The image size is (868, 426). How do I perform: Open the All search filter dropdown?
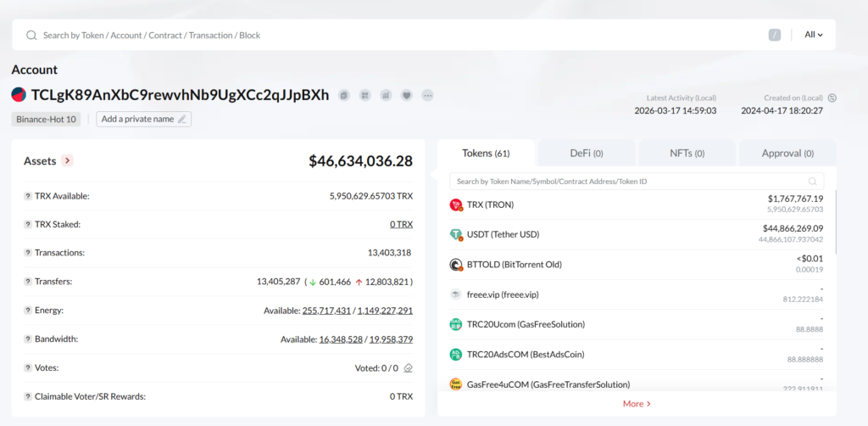[x=814, y=35]
